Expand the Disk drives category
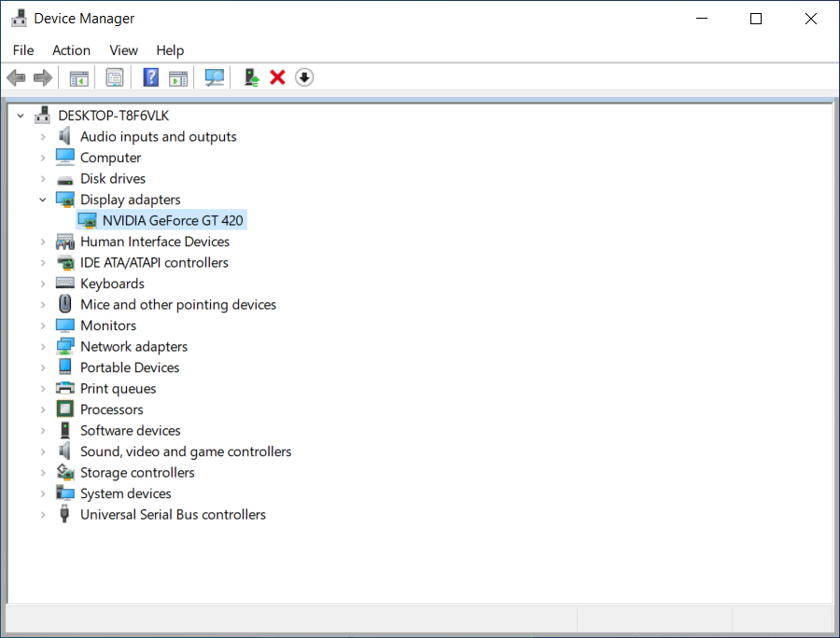Screen dimensions: 840x638 click(x=43, y=179)
